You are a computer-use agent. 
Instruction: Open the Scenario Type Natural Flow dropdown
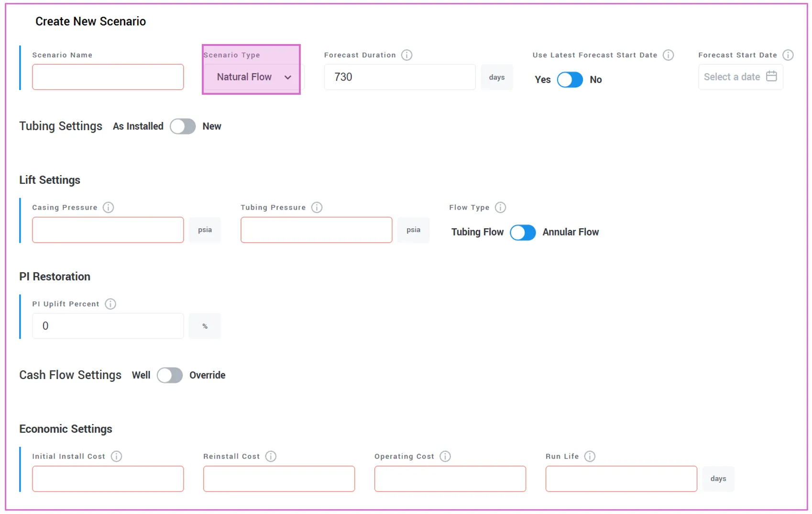point(254,77)
